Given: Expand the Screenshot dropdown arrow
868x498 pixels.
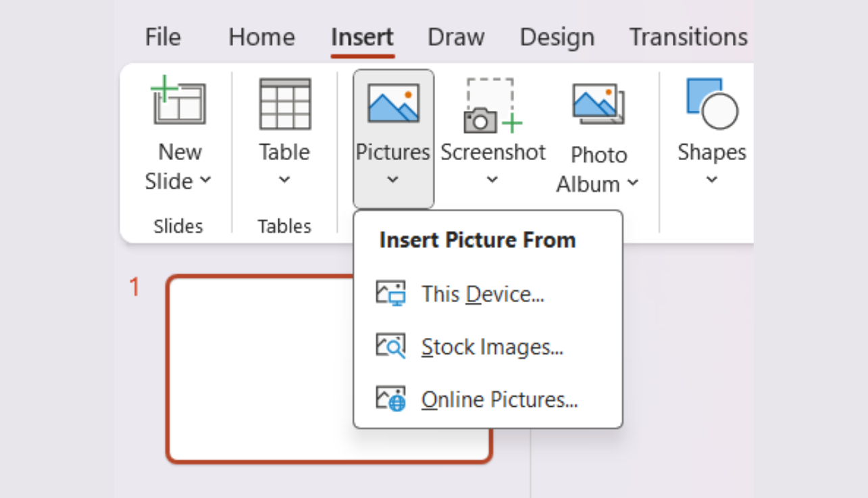Looking at the screenshot, I should click(x=493, y=180).
